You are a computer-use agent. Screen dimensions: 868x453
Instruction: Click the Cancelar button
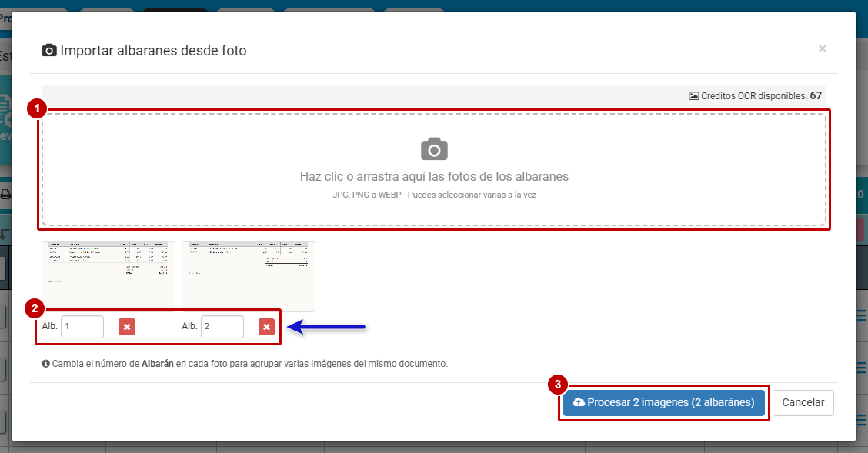(803, 403)
